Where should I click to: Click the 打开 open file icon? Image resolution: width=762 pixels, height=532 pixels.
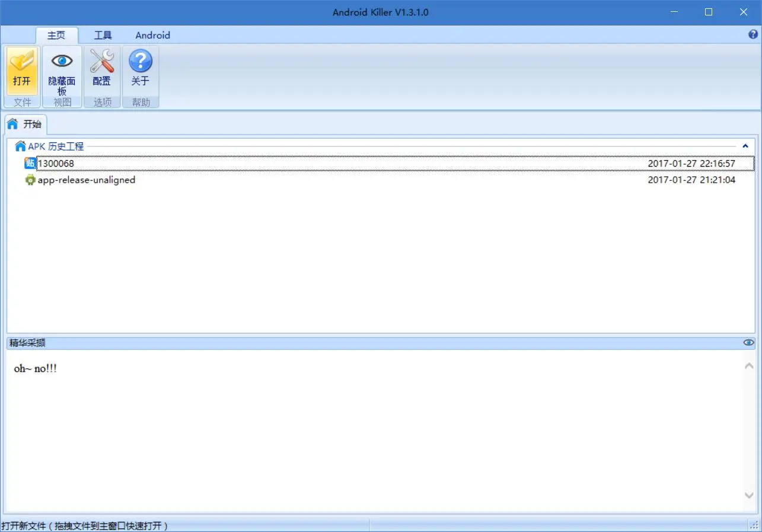tap(22, 62)
